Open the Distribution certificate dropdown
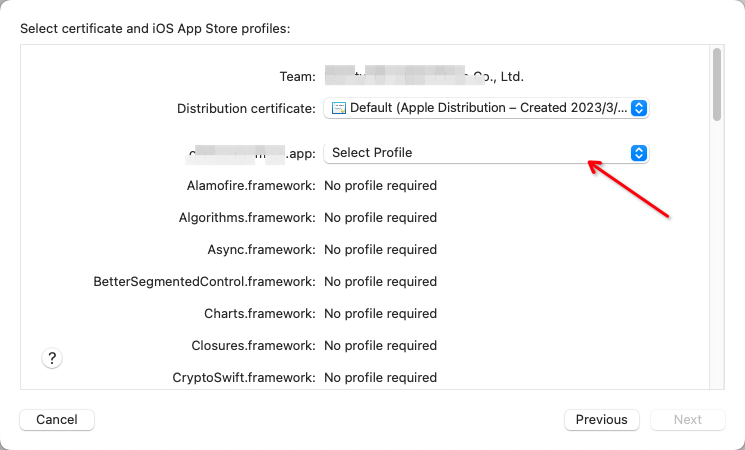Image resolution: width=745 pixels, height=450 pixels. pos(486,108)
